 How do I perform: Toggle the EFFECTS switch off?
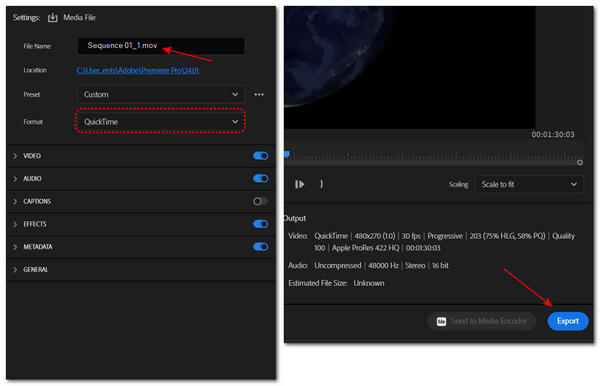coord(261,224)
